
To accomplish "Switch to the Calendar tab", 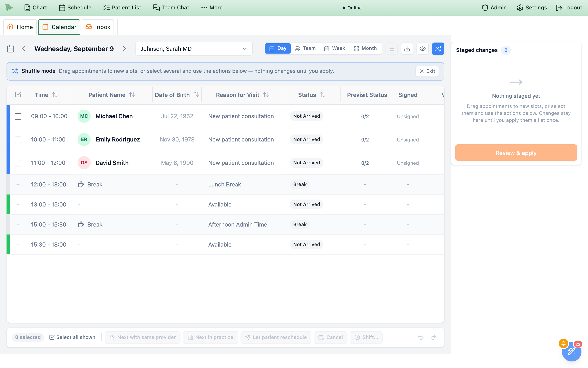I will click(59, 27).
